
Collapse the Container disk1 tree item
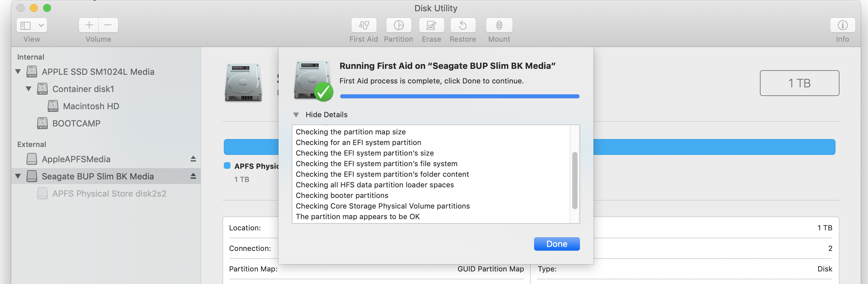click(x=29, y=89)
